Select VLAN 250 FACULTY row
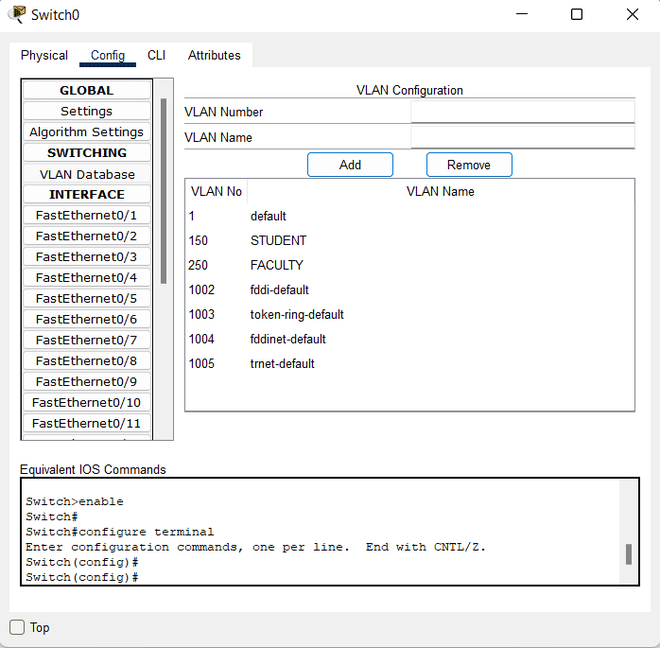The width and height of the screenshot is (660, 648). (x=276, y=265)
